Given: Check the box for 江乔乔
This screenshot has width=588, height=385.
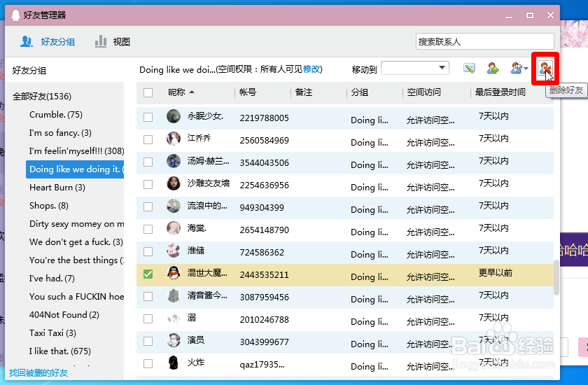Looking at the screenshot, I should [x=148, y=140].
